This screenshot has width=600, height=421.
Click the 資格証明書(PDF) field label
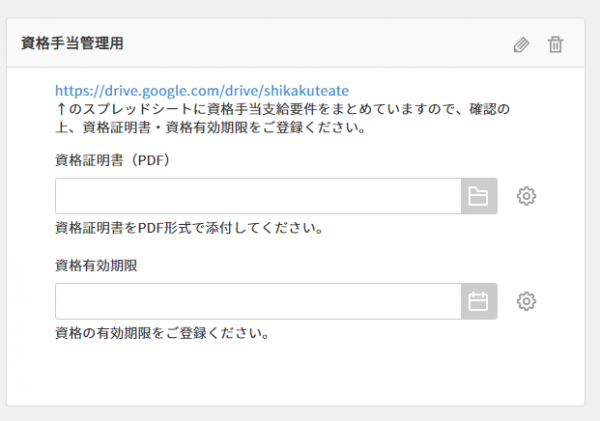point(112,160)
